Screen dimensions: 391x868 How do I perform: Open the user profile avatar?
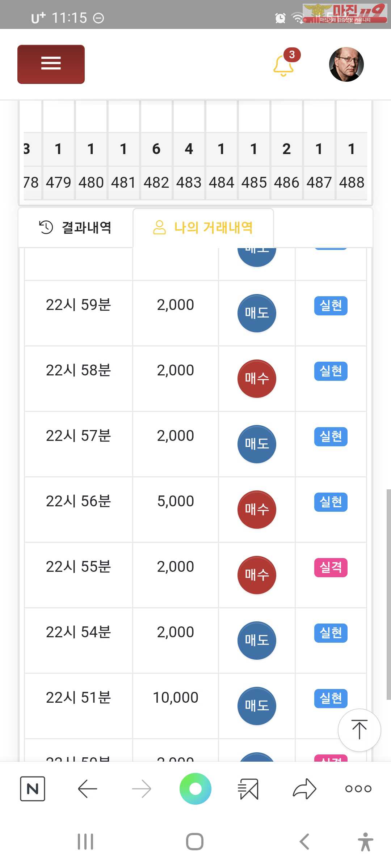[x=346, y=64]
